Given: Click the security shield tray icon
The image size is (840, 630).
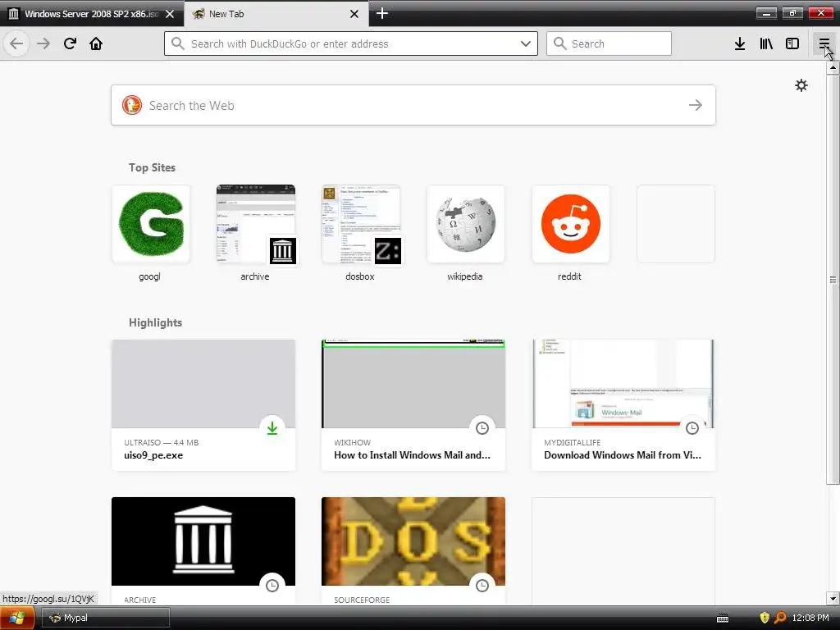Looking at the screenshot, I should click(x=765, y=618).
